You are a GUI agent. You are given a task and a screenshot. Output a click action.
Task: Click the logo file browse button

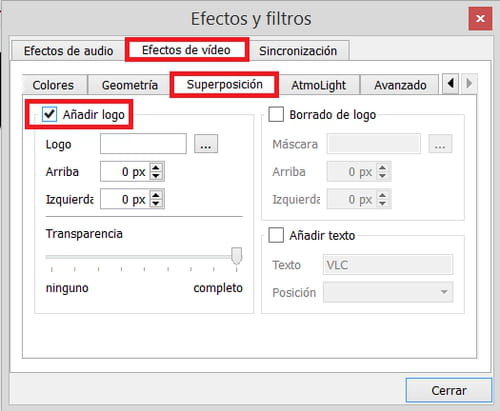pyautogui.click(x=206, y=144)
